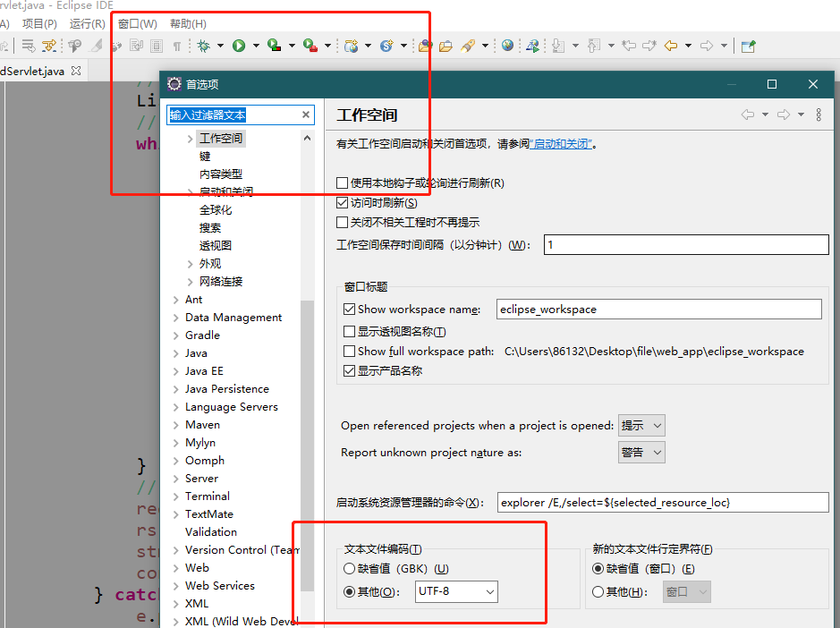The width and height of the screenshot is (840, 628).
Task: Open the web browser globe icon
Action: point(508,47)
